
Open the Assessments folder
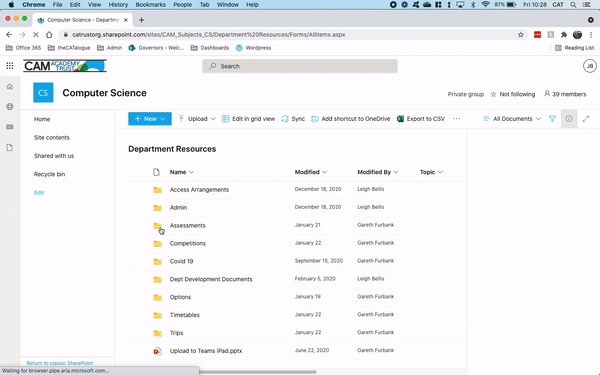[x=188, y=225]
